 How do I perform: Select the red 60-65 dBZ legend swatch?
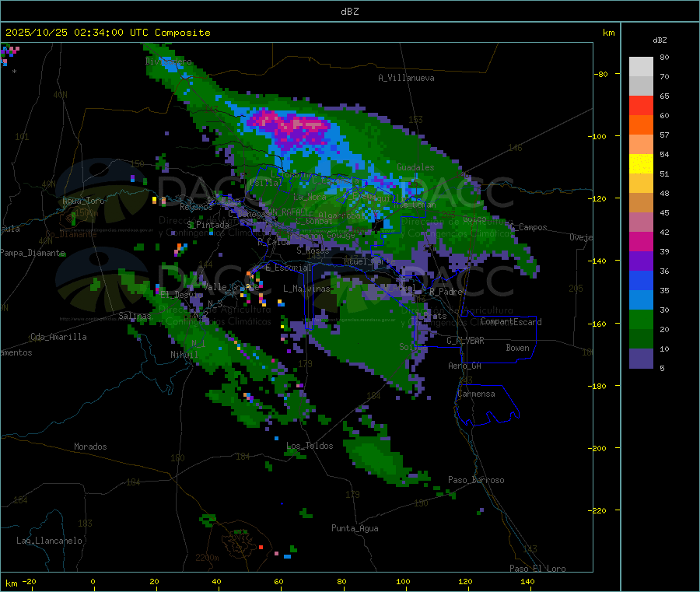(641, 105)
